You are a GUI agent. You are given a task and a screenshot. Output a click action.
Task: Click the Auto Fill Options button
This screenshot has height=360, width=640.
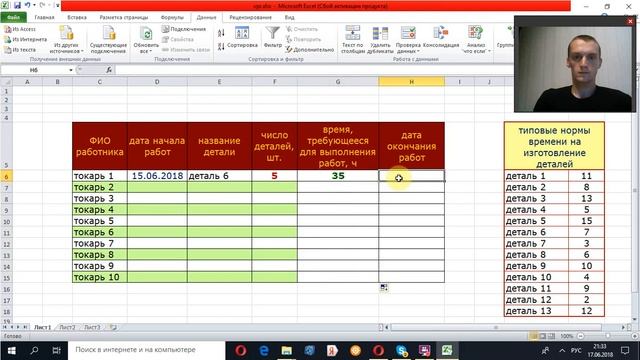coord(384,288)
